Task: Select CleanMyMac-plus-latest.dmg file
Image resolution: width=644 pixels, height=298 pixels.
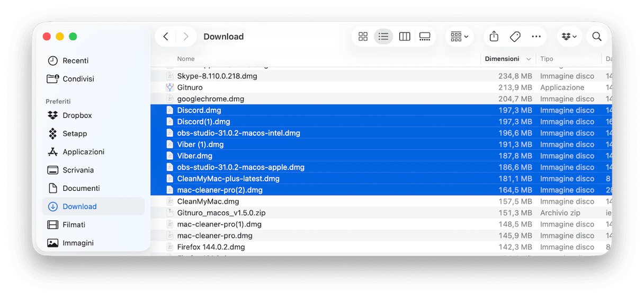Action: 381,179
